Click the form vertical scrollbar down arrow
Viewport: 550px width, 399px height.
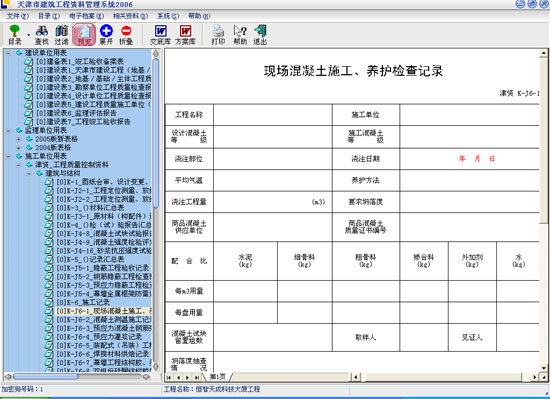(x=544, y=368)
